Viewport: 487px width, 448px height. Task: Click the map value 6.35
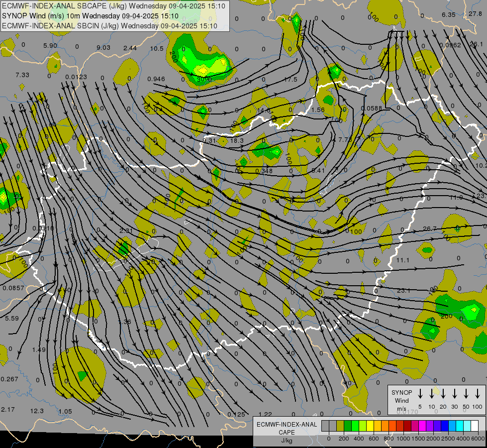pyautogui.click(x=449, y=14)
